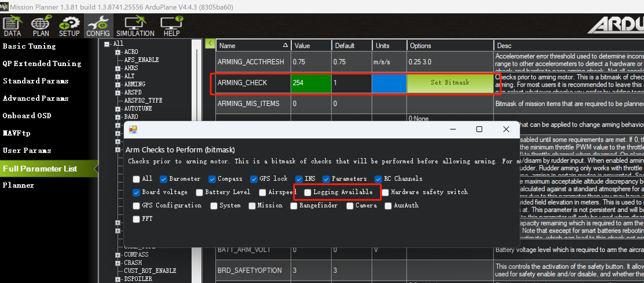
Task: Open the PLAN mission planning screen
Action: click(x=41, y=26)
